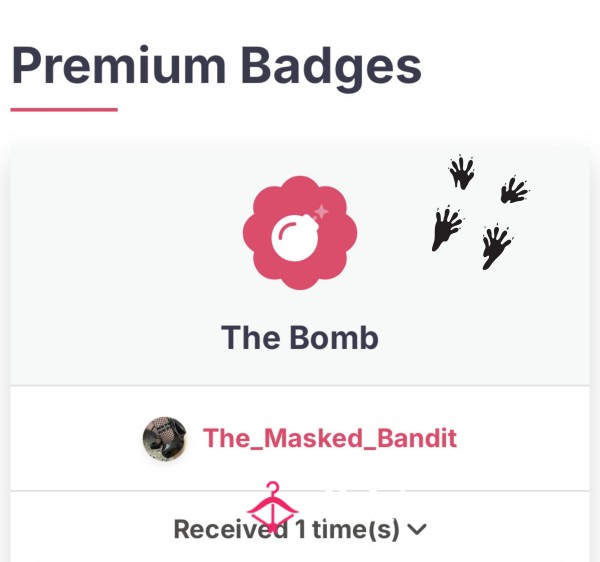Image resolution: width=600 pixels, height=562 pixels.
Task: Click the leftmost black paw print
Action: click(447, 228)
